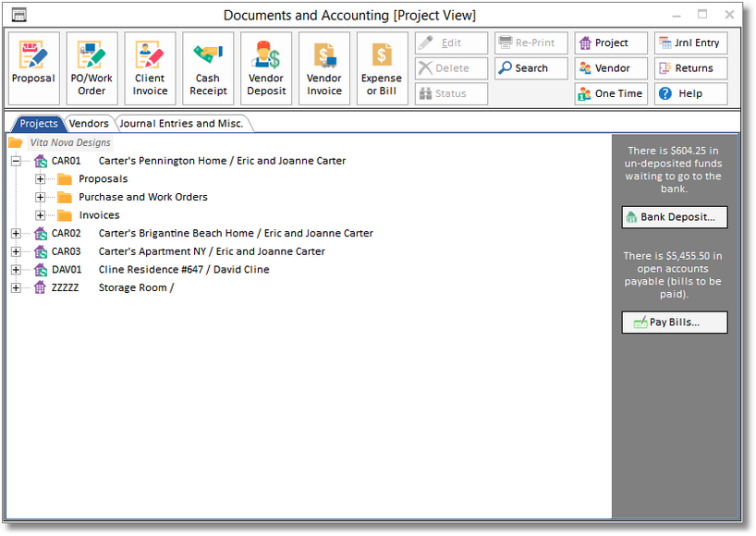Image resolution: width=756 pixels, height=536 pixels.
Task: Expand the CAR02 project node
Action: click(16, 233)
